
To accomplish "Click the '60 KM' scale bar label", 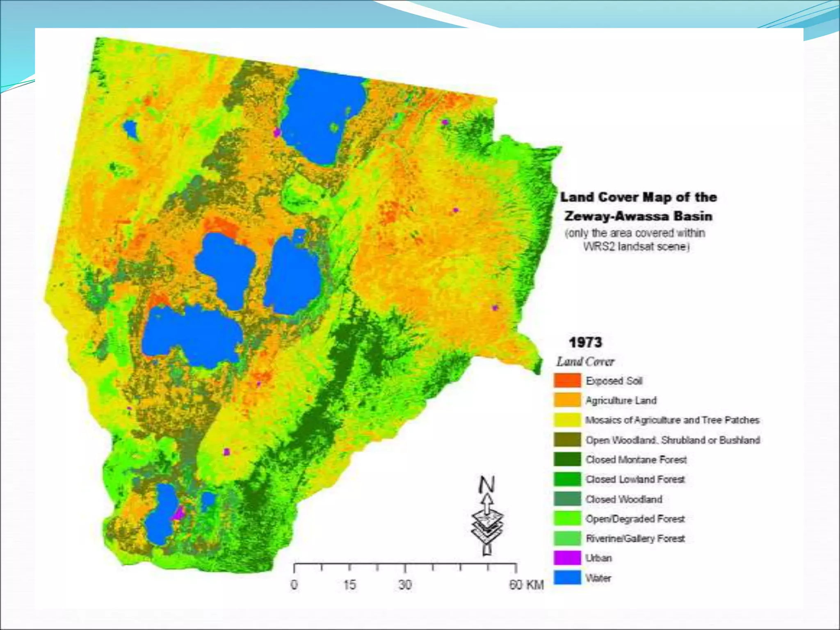I will point(526,585).
